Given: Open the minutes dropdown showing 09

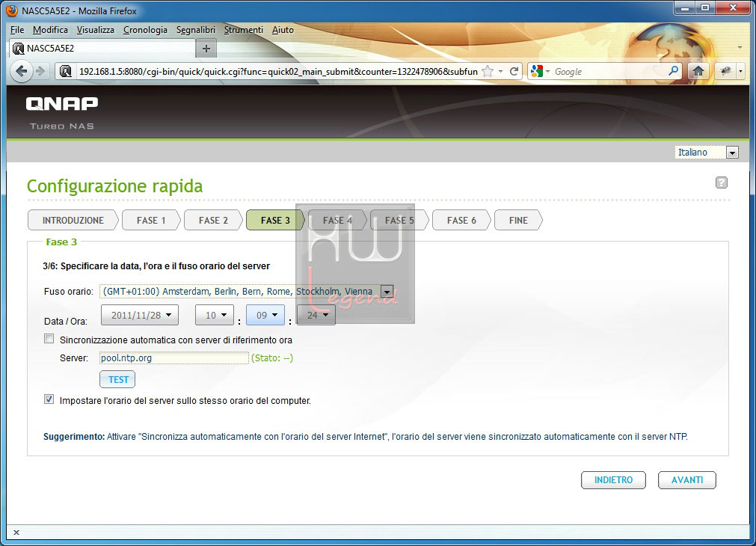Looking at the screenshot, I should coord(265,315).
